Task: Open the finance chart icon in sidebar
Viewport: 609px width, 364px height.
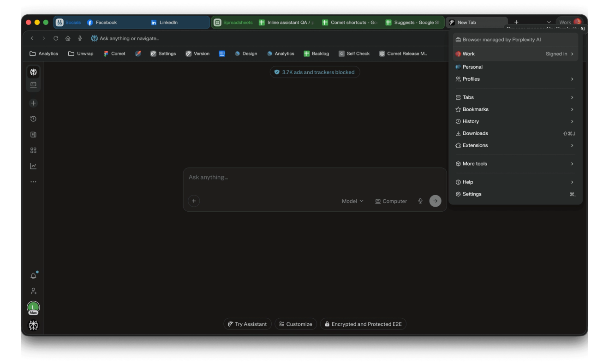Action: [x=33, y=166]
